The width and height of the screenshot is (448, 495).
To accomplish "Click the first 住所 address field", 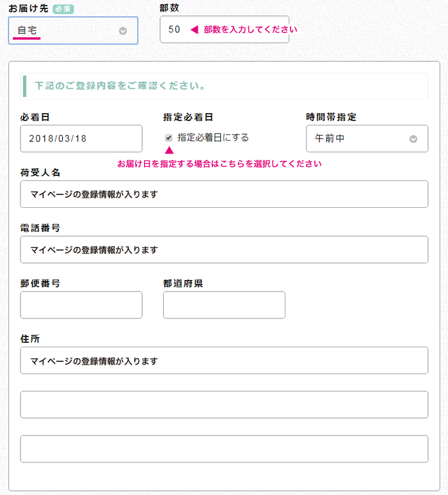I will point(224,361).
